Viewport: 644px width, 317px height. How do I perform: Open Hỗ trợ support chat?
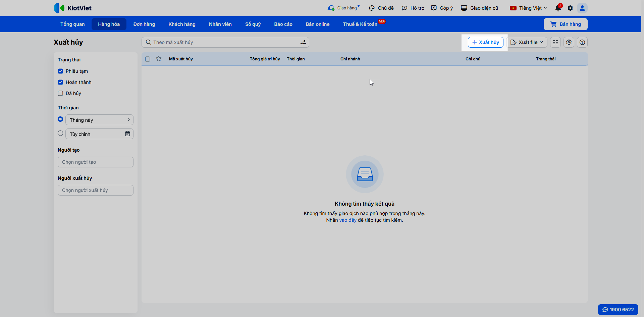(x=413, y=8)
